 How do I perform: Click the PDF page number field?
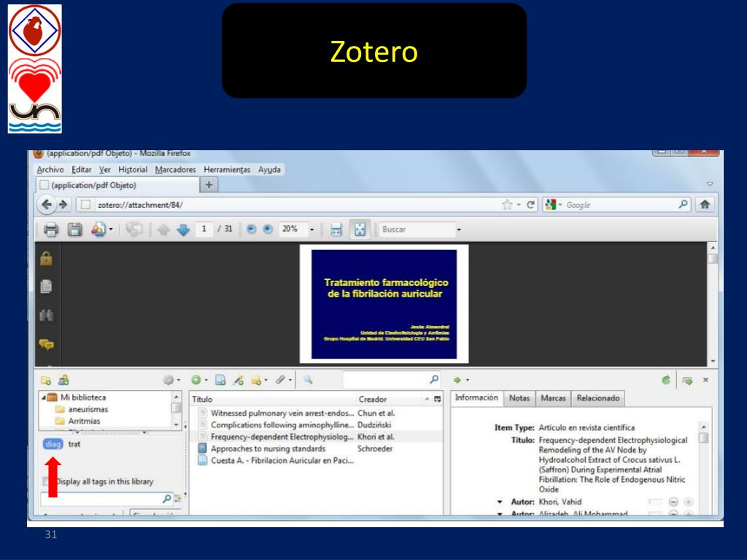click(x=204, y=229)
